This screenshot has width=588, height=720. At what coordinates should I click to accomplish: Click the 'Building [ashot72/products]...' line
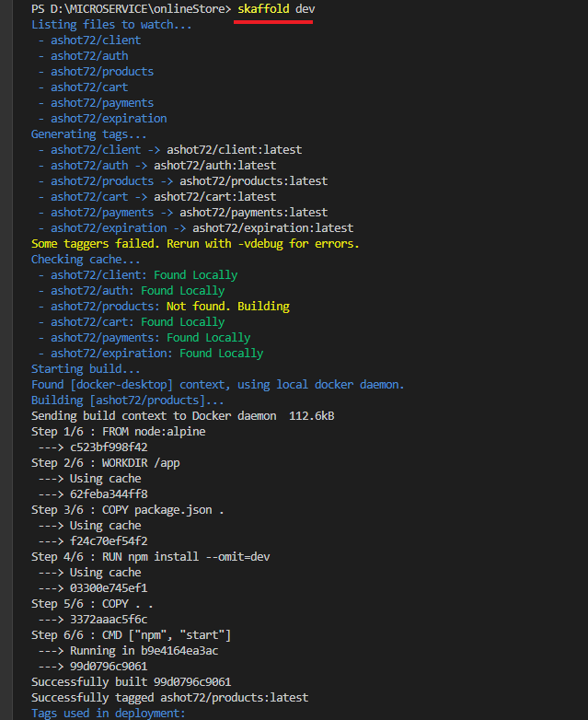coord(127,400)
